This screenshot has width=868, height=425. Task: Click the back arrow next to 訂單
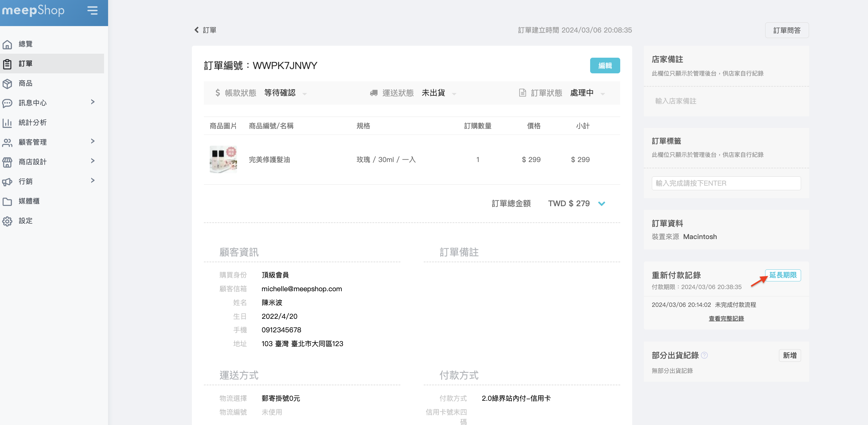[x=197, y=30]
